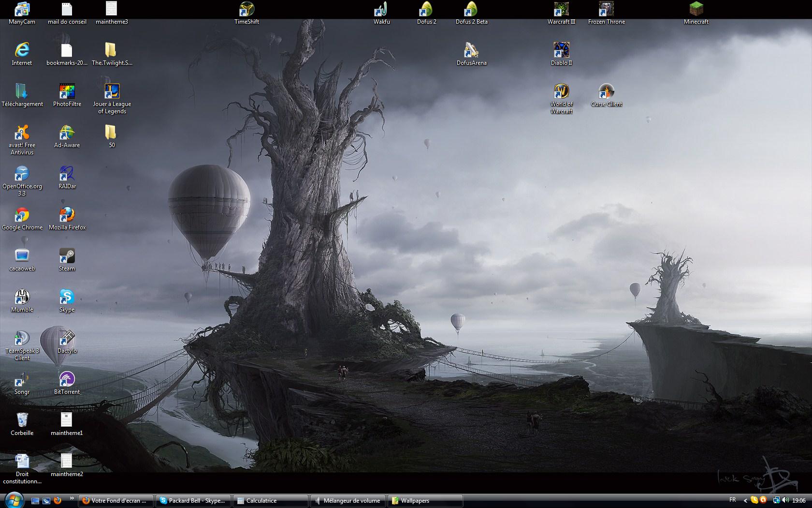Select the Mumble desktop icon
This screenshot has width=812, height=508.
tap(22, 297)
